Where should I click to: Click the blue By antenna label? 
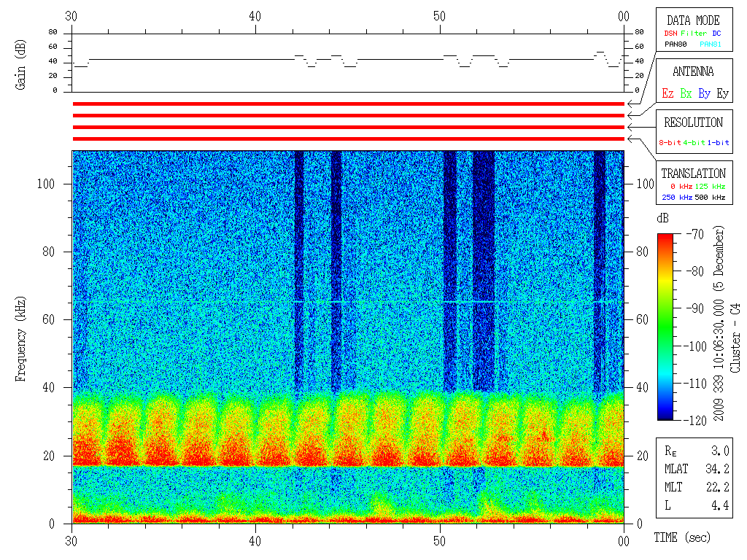tap(704, 93)
